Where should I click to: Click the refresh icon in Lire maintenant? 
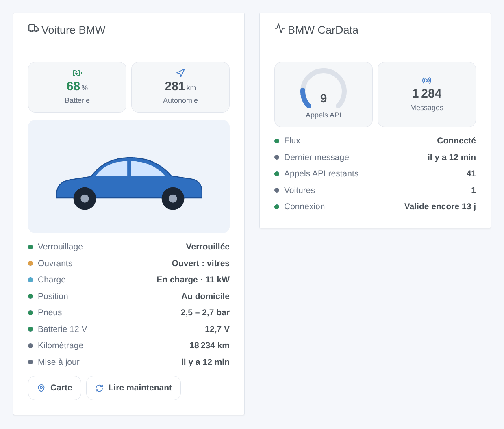click(99, 388)
